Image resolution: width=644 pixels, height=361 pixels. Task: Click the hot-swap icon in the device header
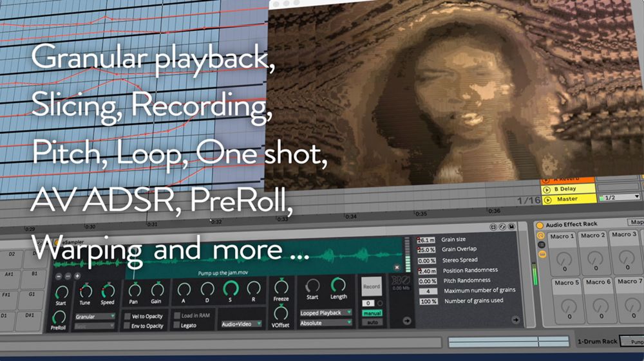pos(502,227)
